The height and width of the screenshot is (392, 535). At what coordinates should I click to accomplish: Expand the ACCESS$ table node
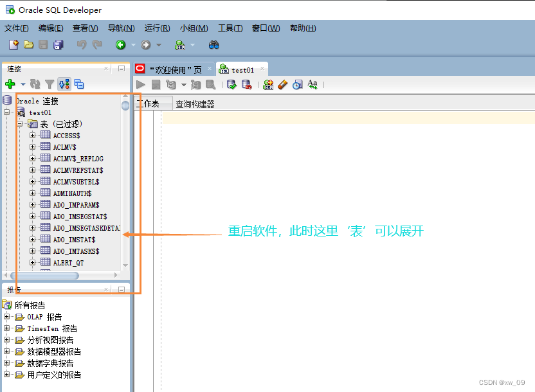pyautogui.click(x=32, y=136)
